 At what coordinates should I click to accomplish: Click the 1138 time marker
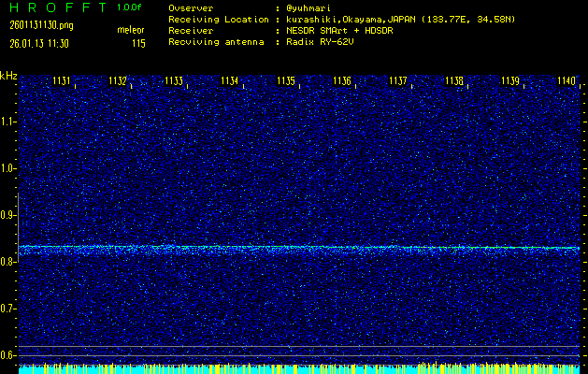[x=454, y=81]
